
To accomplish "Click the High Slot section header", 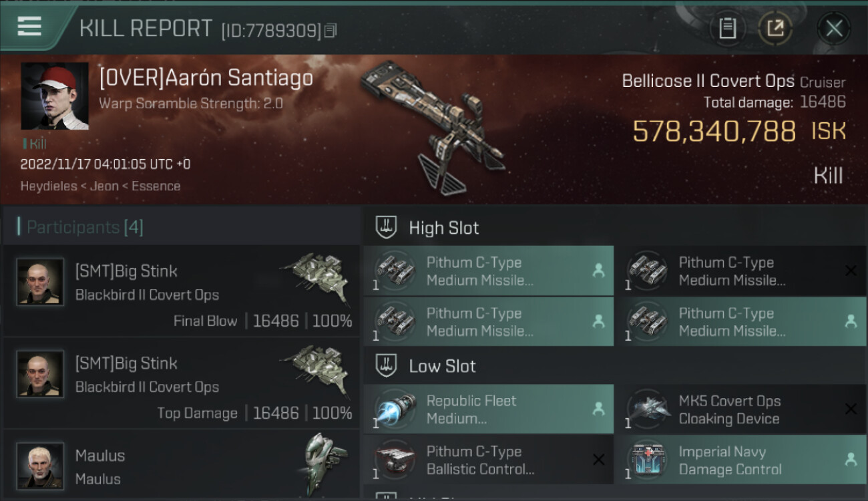I will click(x=443, y=228).
